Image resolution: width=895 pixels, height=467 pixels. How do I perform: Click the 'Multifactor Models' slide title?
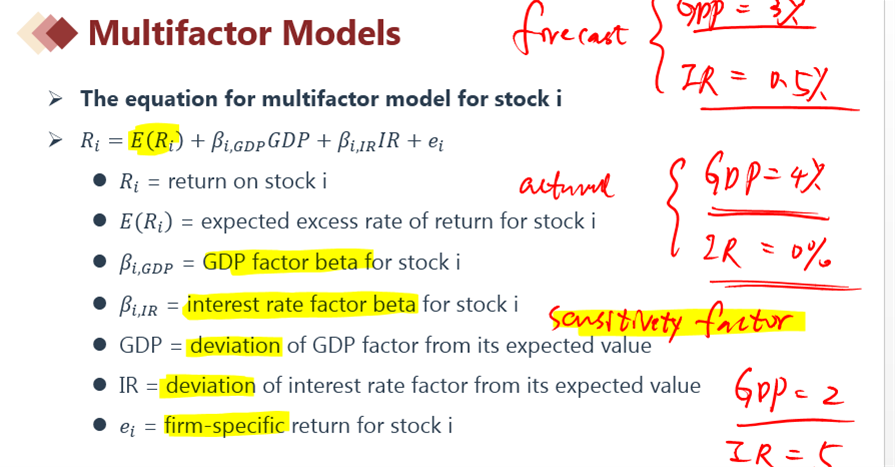[244, 33]
